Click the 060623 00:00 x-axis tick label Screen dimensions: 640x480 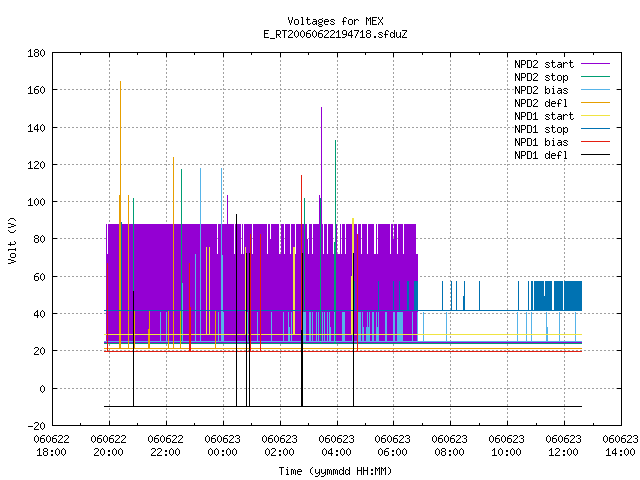(x=222, y=446)
